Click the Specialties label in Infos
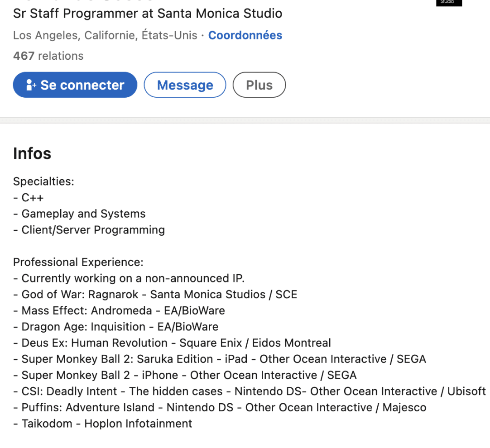Screen dimensions: 490x448 [44, 181]
